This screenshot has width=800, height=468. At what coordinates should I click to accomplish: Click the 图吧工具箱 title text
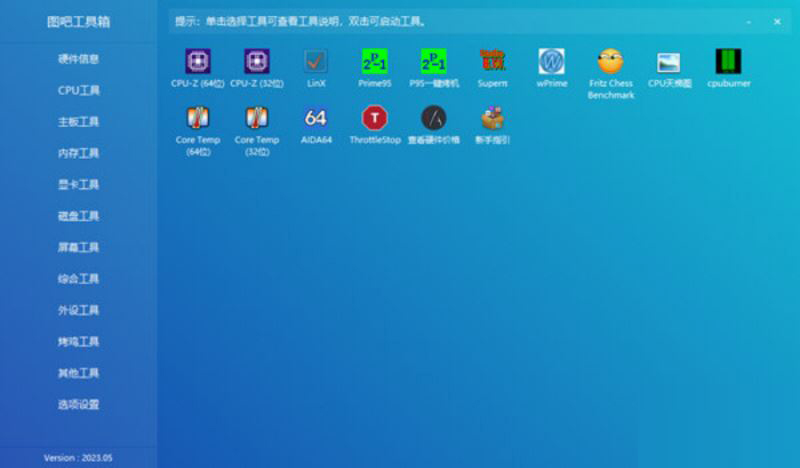[79, 22]
